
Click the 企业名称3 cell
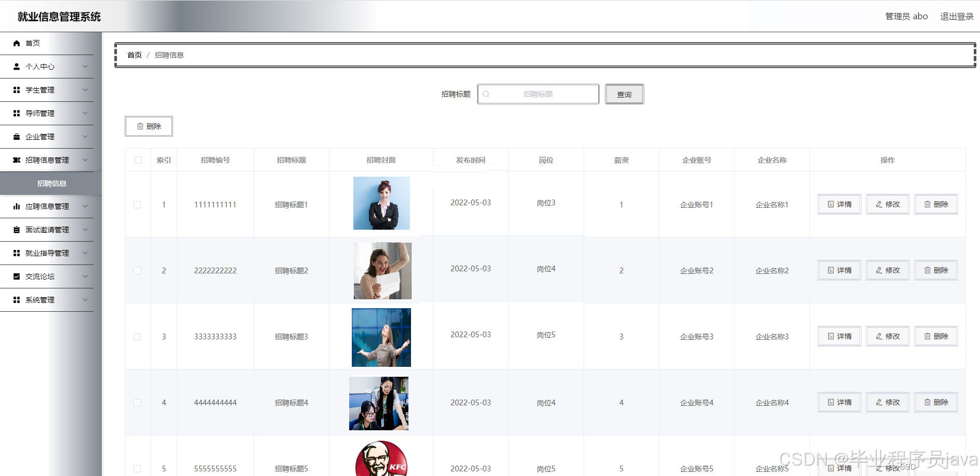pyautogui.click(x=772, y=337)
